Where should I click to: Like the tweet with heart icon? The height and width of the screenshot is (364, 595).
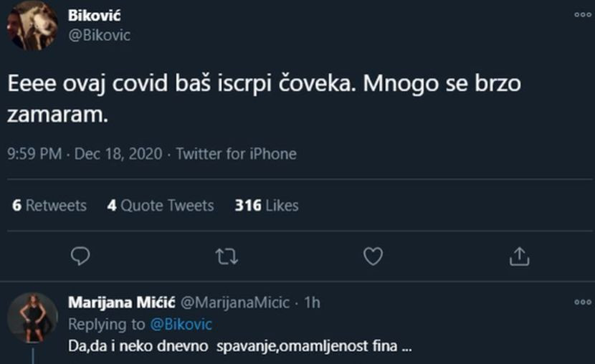(373, 256)
